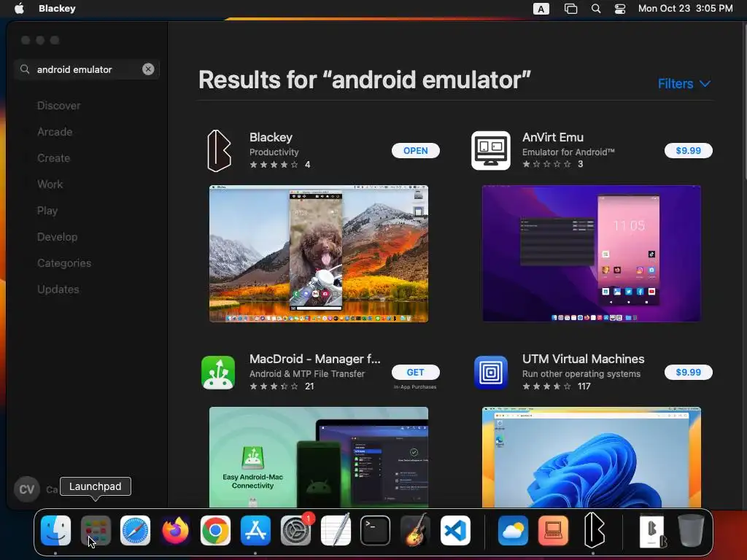This screenshot has height=560, width=747.
Task: Click GET for MacDroid
Action: pos(415,373)
